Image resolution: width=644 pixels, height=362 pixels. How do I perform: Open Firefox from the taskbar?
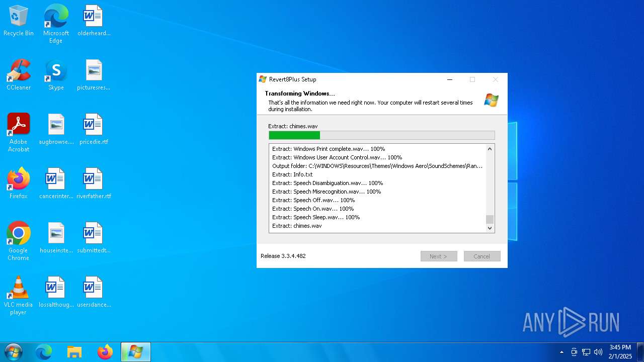point(105,352)
